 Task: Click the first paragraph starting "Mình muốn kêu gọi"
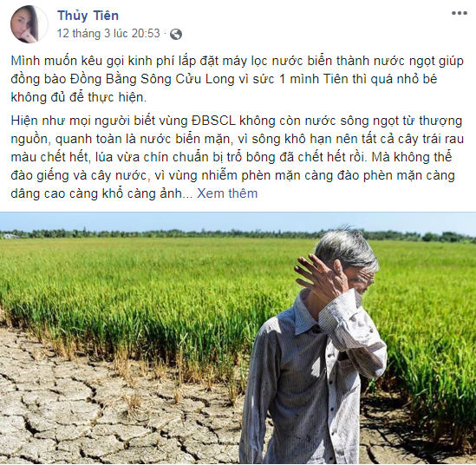click(x=237, y=79)
